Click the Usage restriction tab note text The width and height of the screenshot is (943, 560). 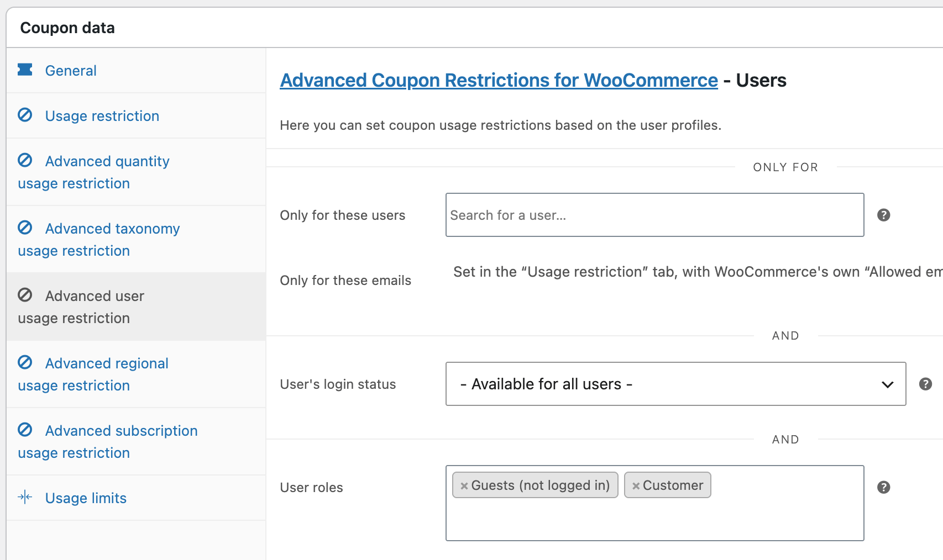tap(698, 272)
